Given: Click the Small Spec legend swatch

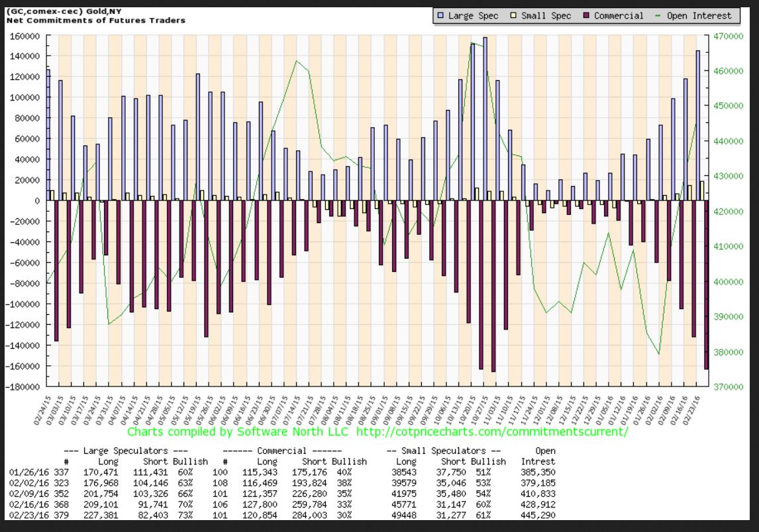Looking at the screenshot, I should (513, 16).
